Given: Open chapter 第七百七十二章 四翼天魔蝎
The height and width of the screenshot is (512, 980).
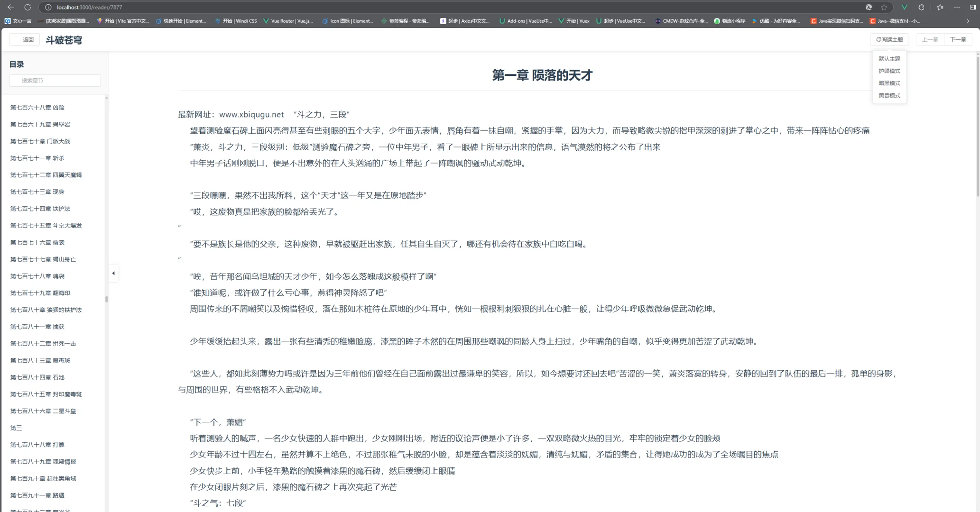Looking at the screenshot, I should [46, 175].
